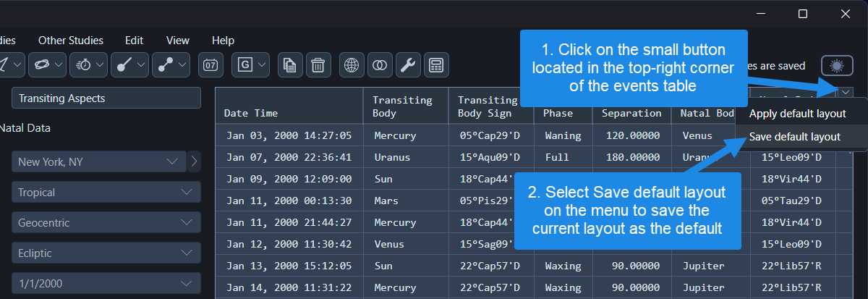Screen dimensions: 868x299
Task: Click the globe icon in toolbar
Action: coord(352,64)
